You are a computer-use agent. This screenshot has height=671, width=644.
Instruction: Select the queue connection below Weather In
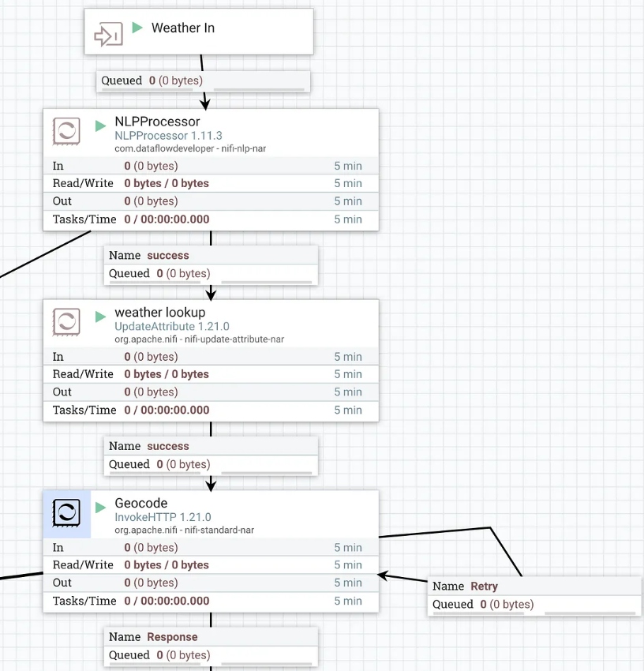click(x=203, y=81)
